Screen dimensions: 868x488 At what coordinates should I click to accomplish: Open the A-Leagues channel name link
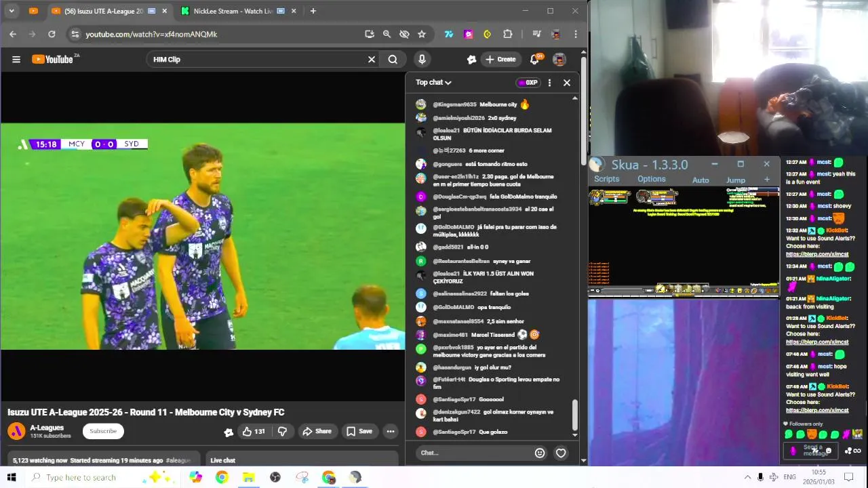47,428
